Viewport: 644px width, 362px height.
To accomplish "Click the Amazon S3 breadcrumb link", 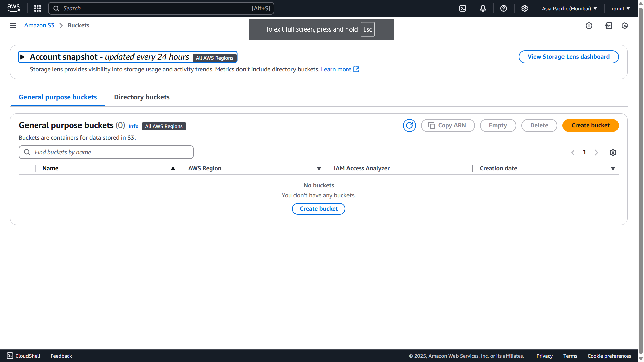I will (39, 25).
